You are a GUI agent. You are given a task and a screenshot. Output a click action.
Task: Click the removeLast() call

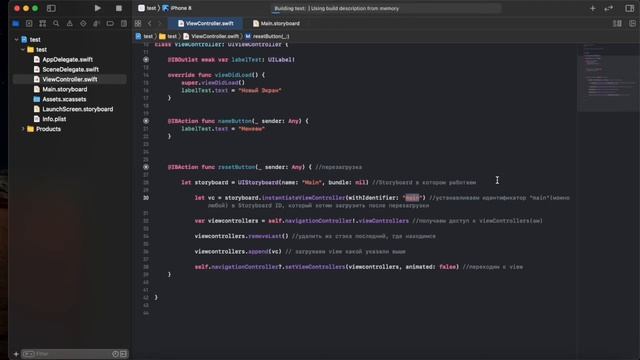point(268,236)
